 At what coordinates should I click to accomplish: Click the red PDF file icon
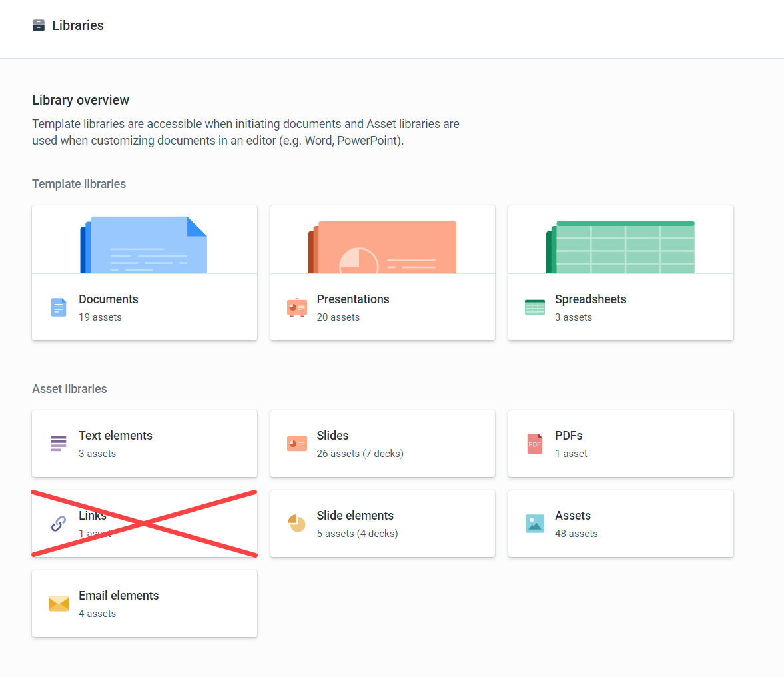534,444
